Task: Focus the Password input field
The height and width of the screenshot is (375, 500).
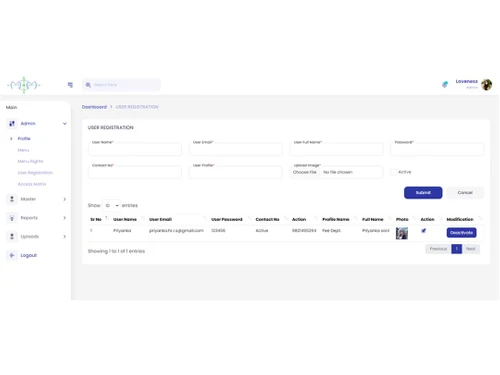Action: pos(437,149)
